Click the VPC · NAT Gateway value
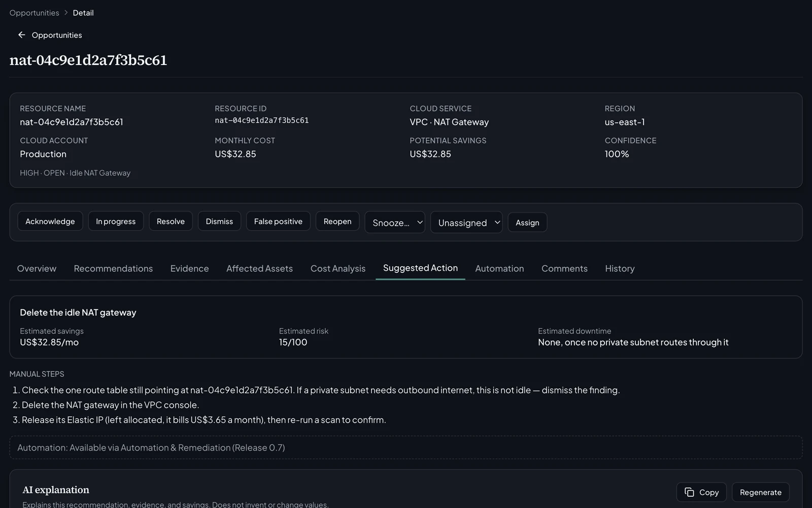Screen dimensions: 812x508 [449, 122]
